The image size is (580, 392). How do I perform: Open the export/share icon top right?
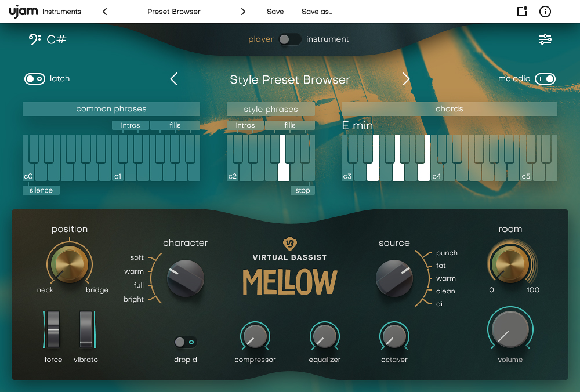(520, 11)
